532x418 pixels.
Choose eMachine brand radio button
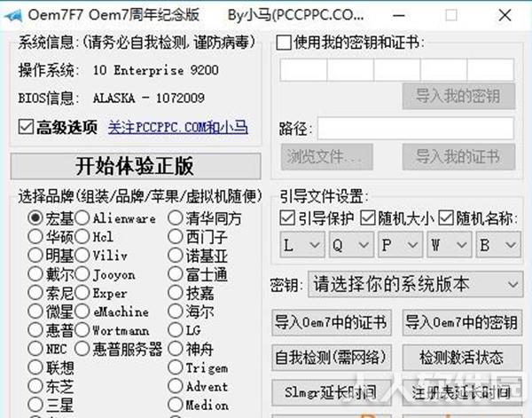pos(82,311)
